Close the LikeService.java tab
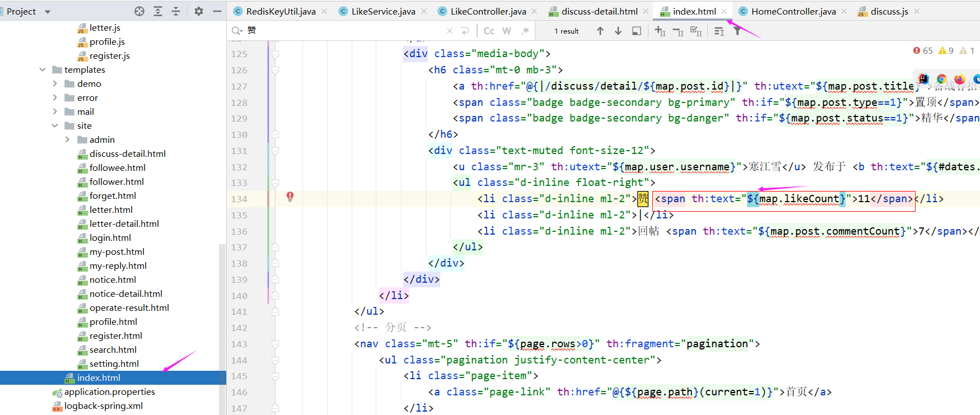The height and width of the screenshot is (415, 980). pyautogui.click(x=424, y=11)
